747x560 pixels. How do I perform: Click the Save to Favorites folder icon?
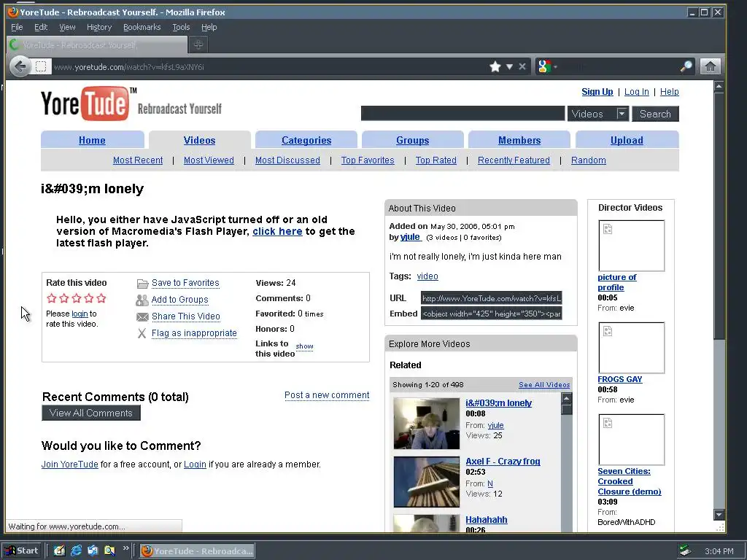point(142,284)
